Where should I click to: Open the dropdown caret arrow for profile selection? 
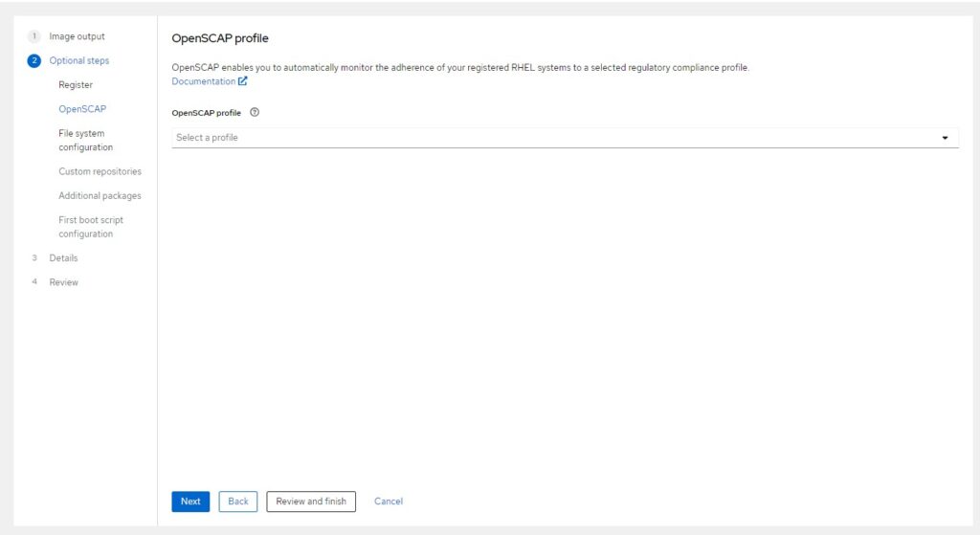point(945,138)
